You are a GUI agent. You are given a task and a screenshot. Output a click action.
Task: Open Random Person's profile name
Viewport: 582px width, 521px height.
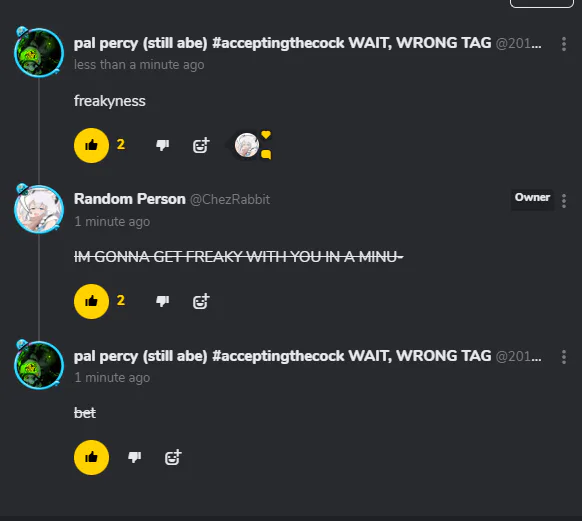pos(130,199)
